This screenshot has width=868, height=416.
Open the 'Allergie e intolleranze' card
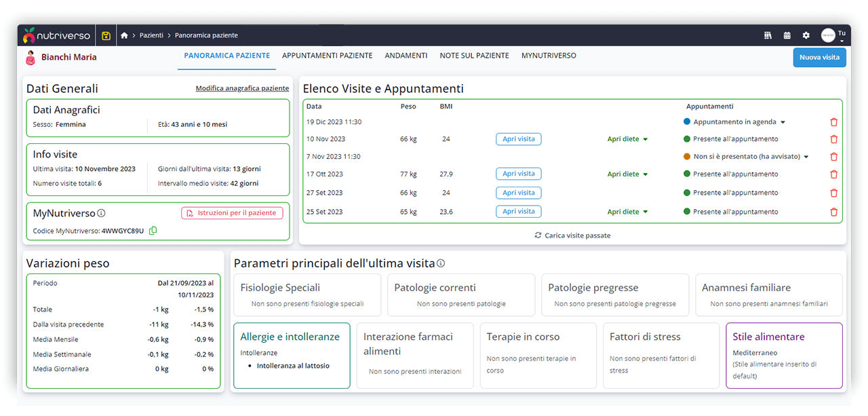pos(292,355)
